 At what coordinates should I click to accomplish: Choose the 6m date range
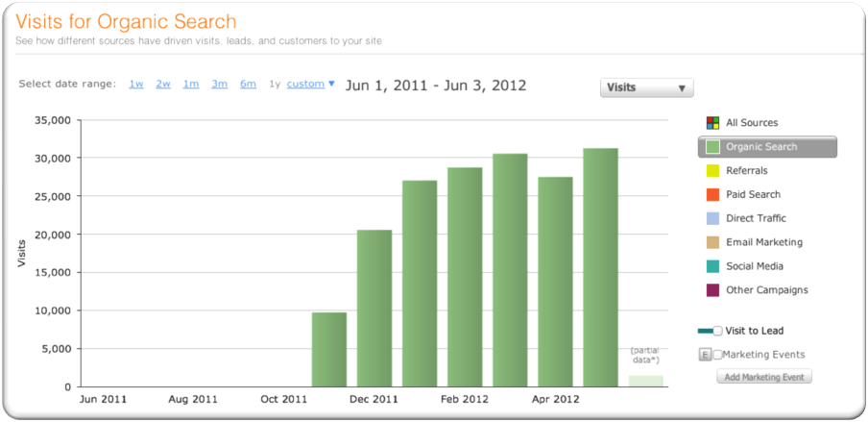point(248,85)
